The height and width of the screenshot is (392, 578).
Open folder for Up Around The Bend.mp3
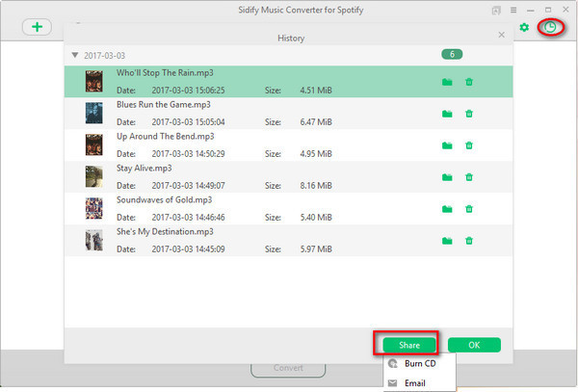447,145
